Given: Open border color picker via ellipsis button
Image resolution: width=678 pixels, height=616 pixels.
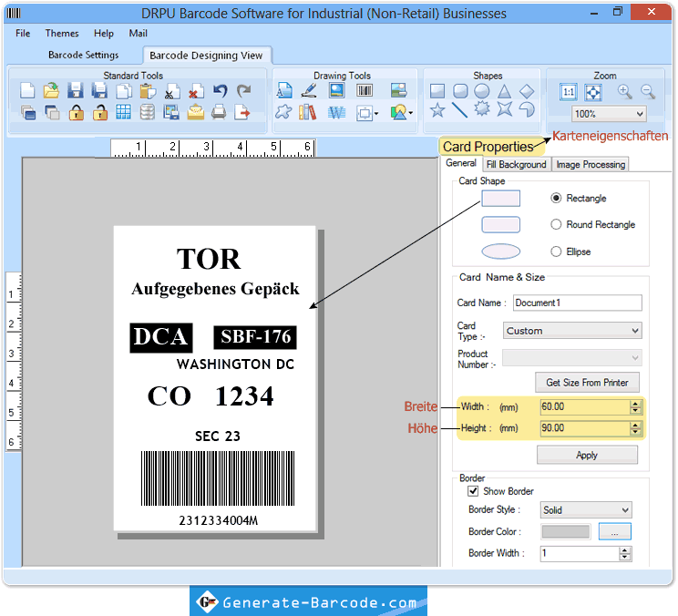Looking at the screenshot, I should pyautogui.click(x=614, y=531).
